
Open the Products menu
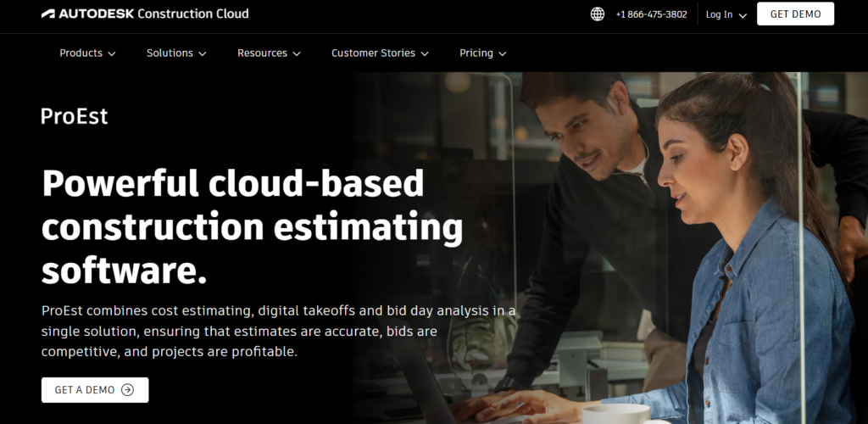(81, 53)
